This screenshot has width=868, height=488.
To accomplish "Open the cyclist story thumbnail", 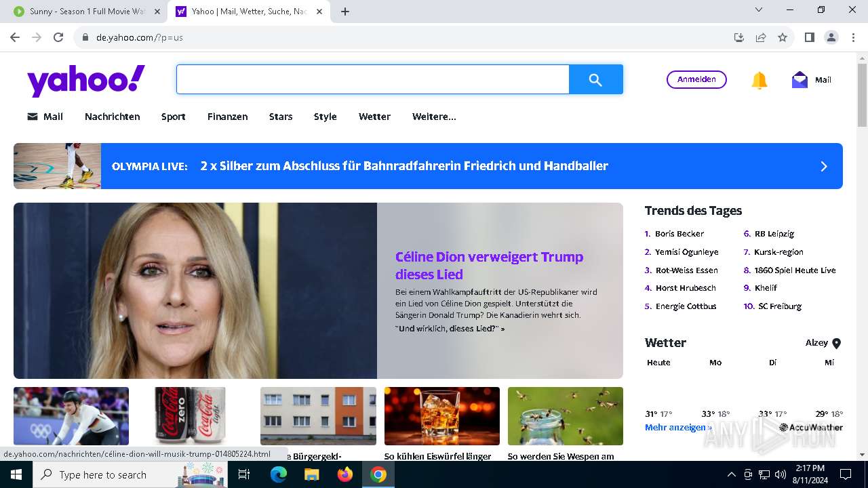I will [x=71, y=416].
